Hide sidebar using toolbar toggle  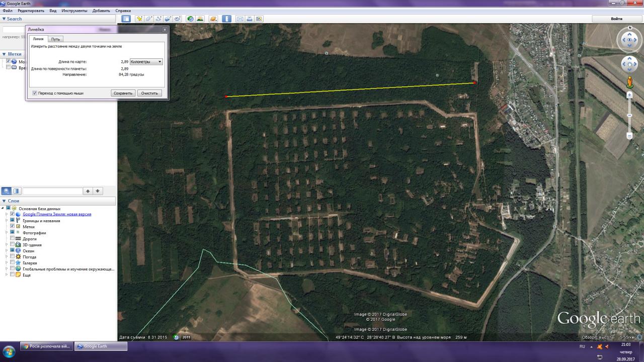pos(126,19)
